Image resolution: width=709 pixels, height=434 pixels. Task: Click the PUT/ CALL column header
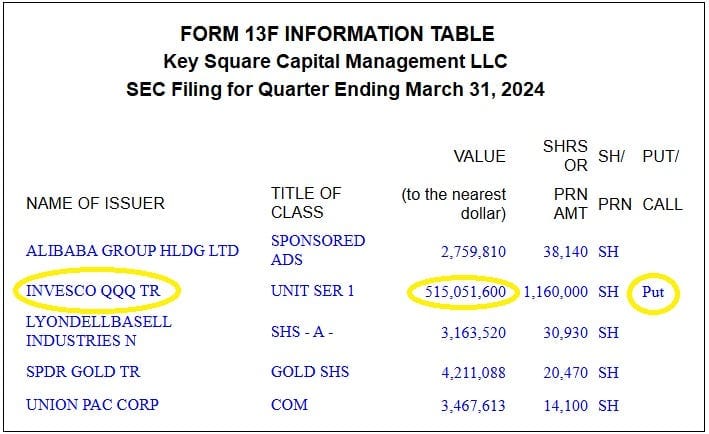coord(662,180)
